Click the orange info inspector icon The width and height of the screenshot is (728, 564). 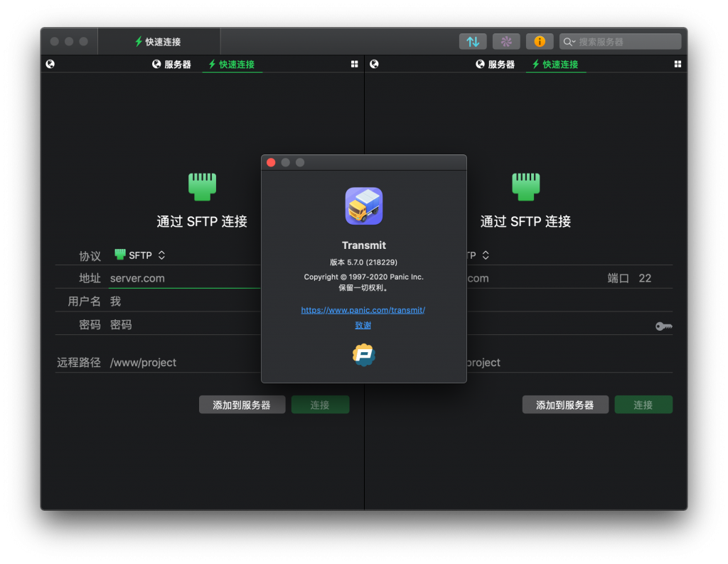[540, 42]
